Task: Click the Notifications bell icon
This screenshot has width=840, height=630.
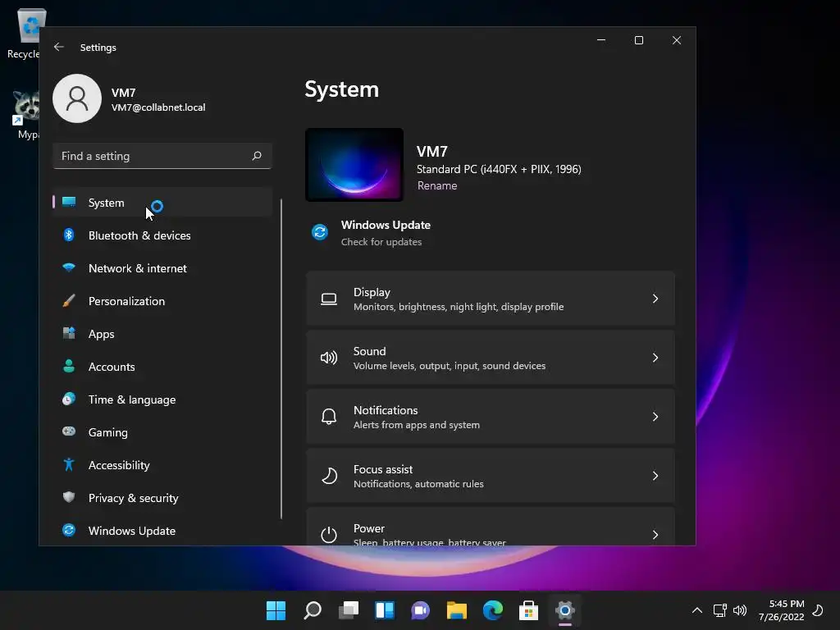Action: [329, 417]
